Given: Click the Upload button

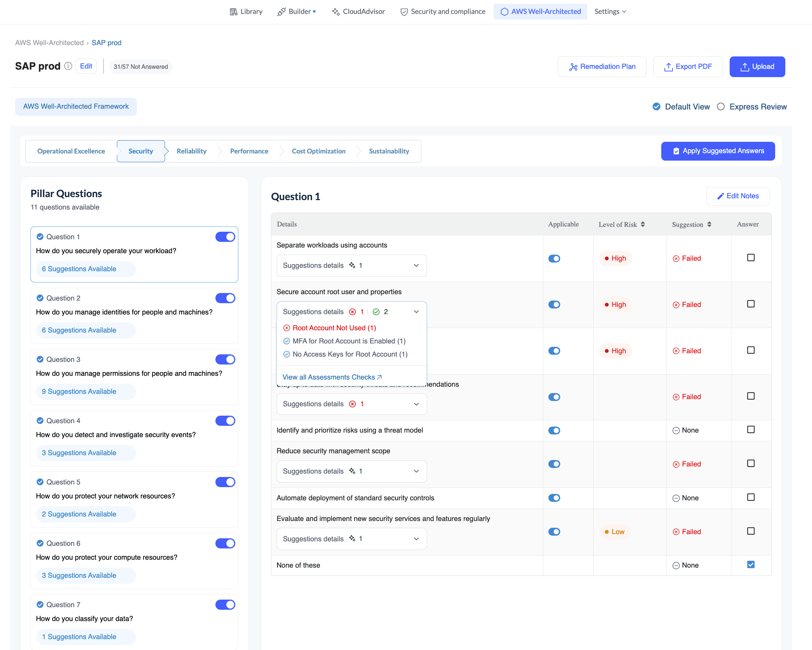Looking at the screenshot, I should (x=757, y=67).
